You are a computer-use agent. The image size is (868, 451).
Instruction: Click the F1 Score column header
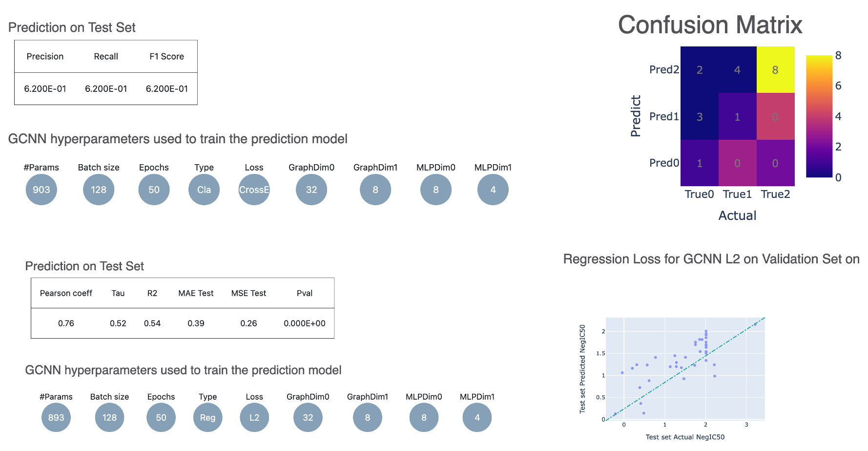pyautogui.click(x=166, y=57)
